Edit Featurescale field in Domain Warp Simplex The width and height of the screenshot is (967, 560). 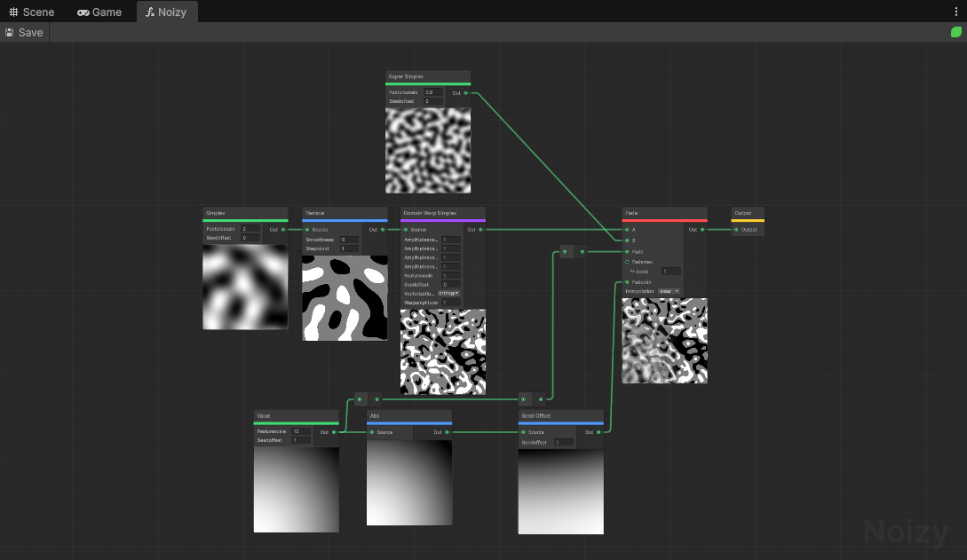pos(451,275)
